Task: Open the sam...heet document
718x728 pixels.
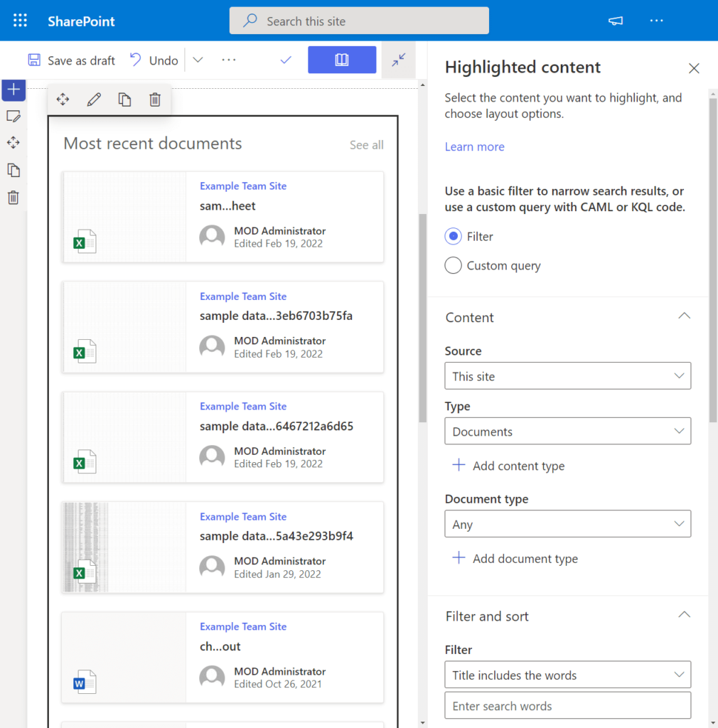Action: click(x=227, y=205)
